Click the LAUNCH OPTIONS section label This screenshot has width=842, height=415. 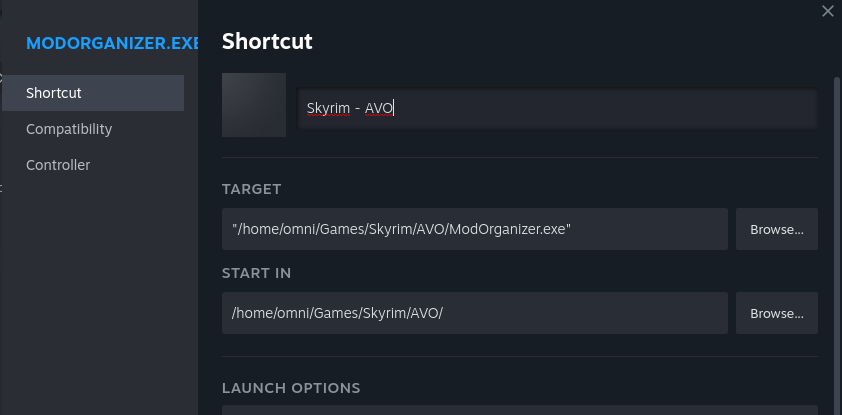point(291,388)
